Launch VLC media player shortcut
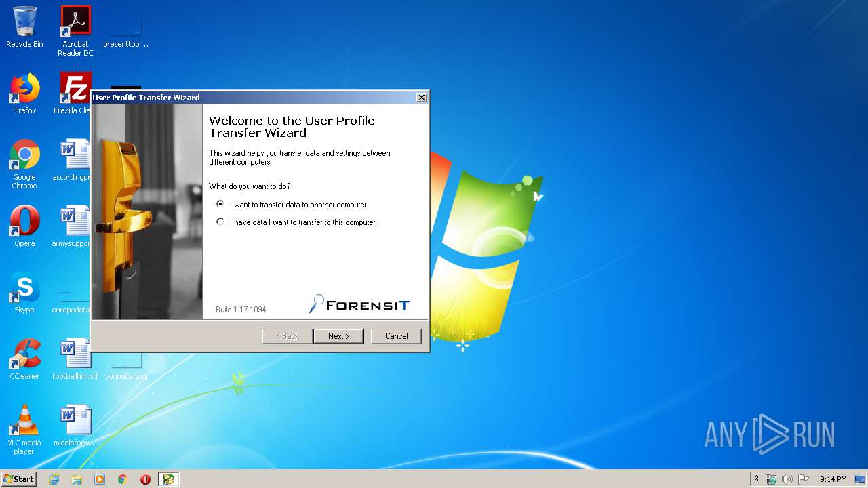 click(x=24, y=430)
